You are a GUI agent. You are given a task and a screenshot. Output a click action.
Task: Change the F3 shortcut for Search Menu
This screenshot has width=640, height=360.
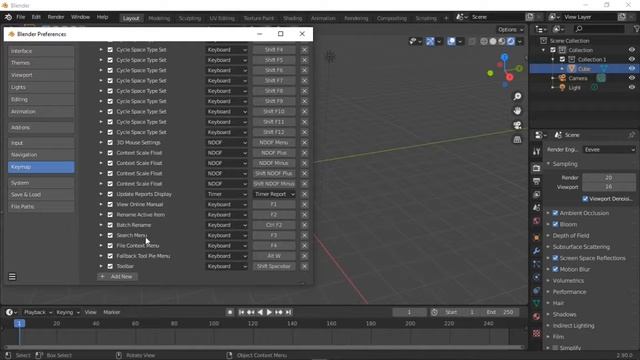pos(274,236)
